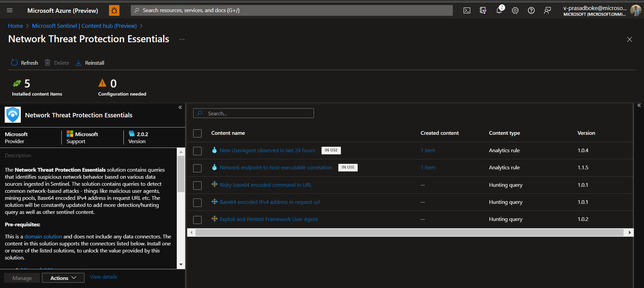Click the Microsoft Support label
This screenshot has height=288, width=644.
(x=82, y=137)
